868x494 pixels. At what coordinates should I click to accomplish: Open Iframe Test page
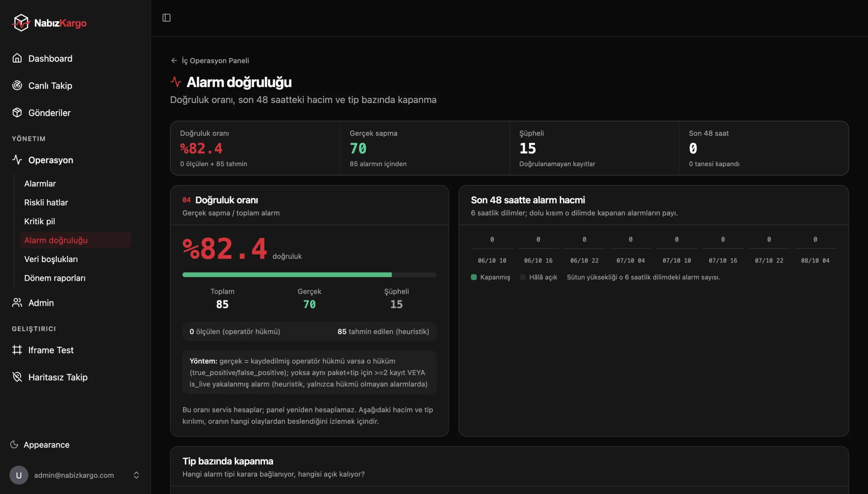click(x=75, y=350)
